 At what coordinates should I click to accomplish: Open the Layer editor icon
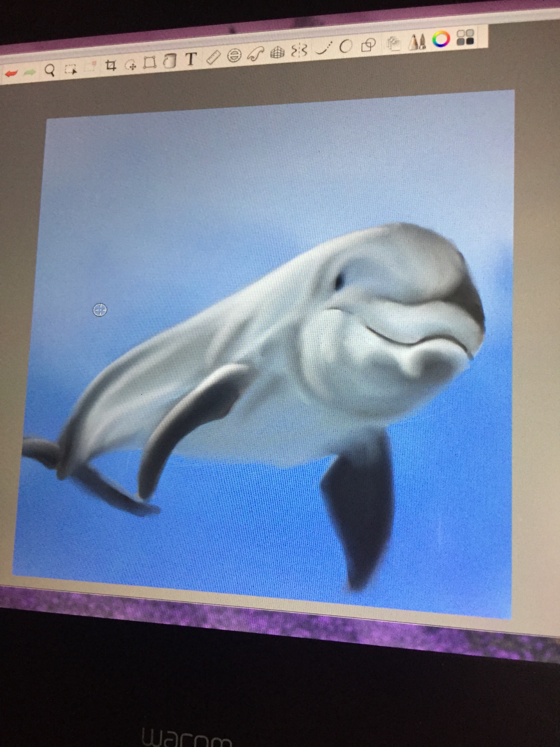(x=394, y=43)
